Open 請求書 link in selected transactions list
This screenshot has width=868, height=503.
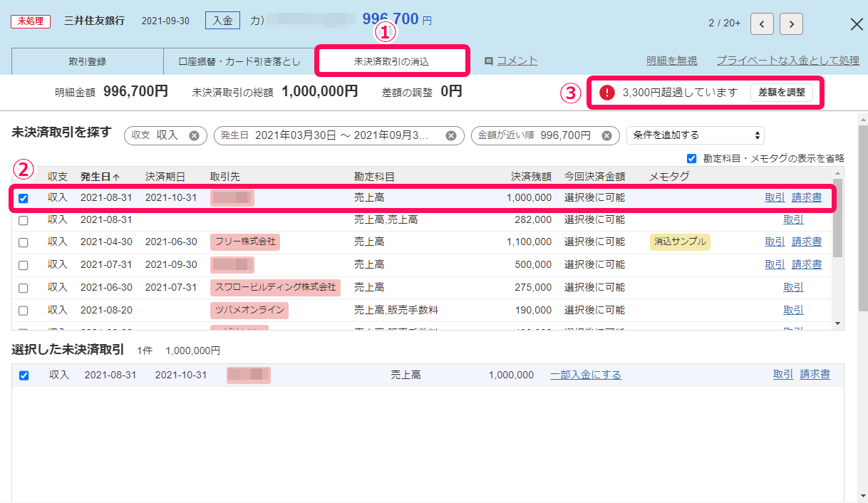click(815, 375)
